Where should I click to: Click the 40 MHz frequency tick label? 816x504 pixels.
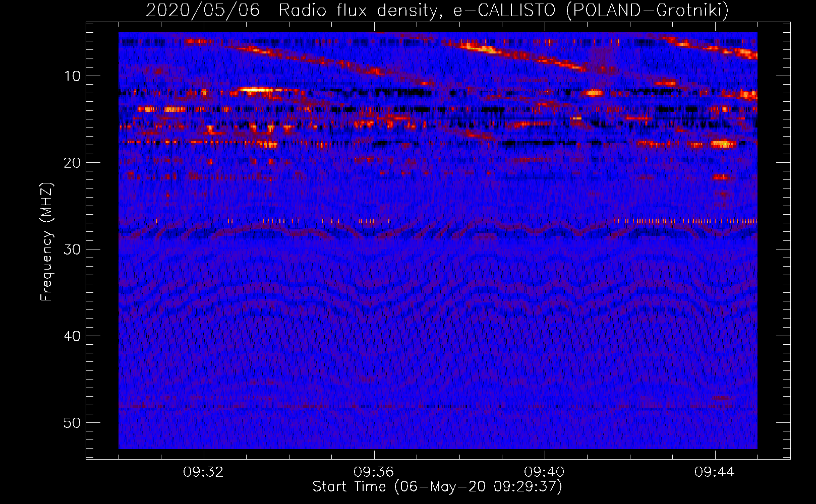click(x=73, y=336)
